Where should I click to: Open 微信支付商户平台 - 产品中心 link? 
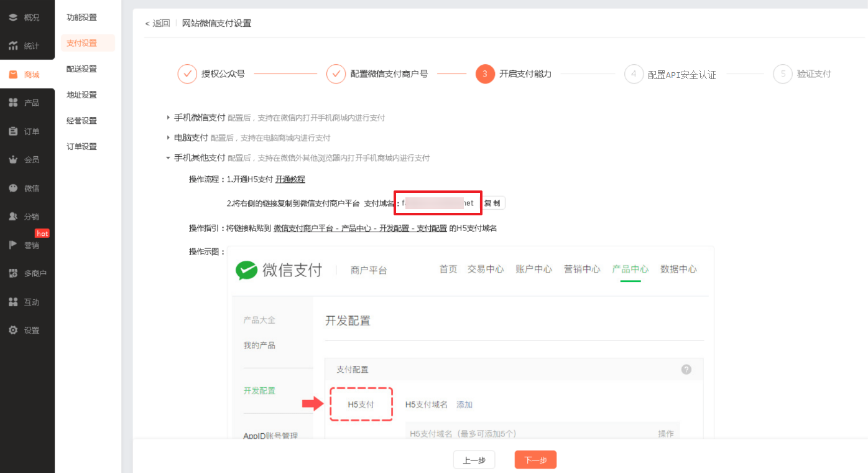pyautogui.click(x=360, y=228)
